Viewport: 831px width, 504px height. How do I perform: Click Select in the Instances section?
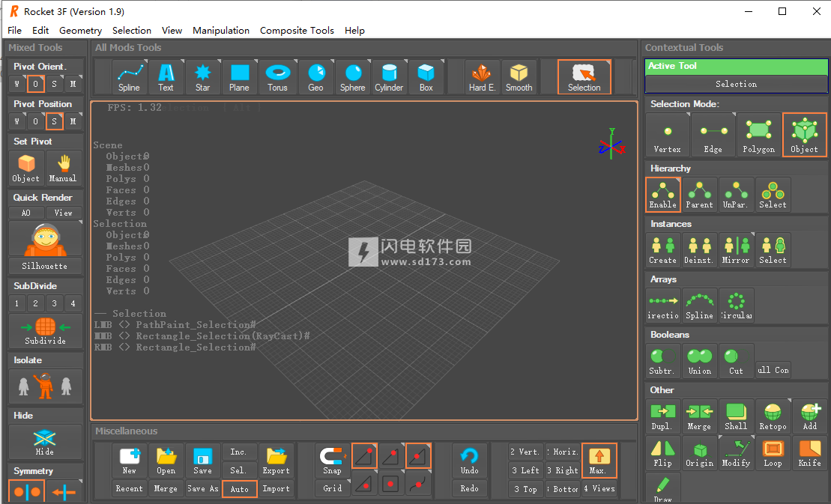[773, 250]
